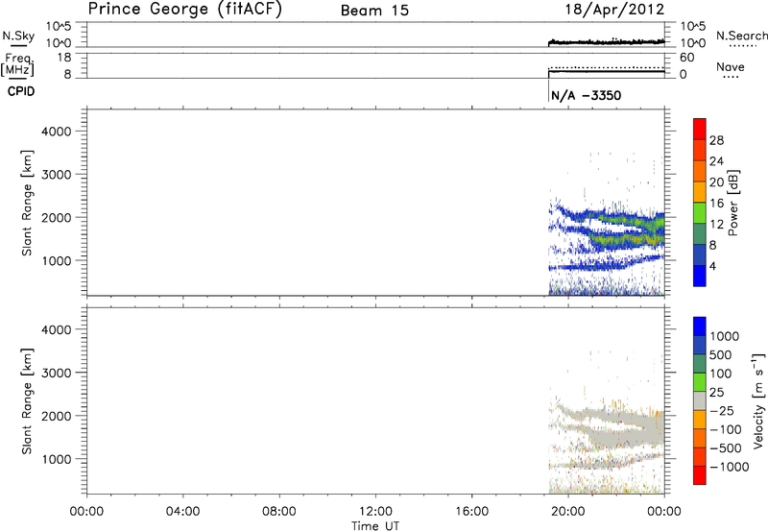Click the 'Time UT' axis label
768x532 pixels.
click(x=375, y=526)
